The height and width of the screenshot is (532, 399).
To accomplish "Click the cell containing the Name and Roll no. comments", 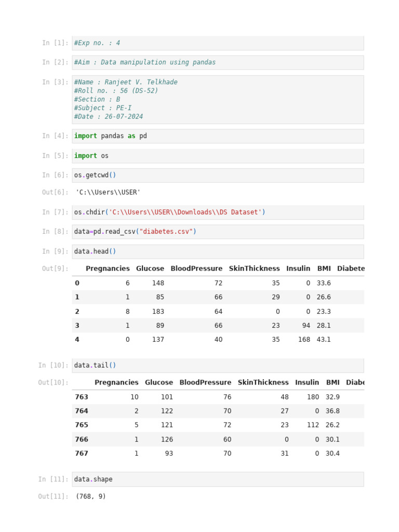I will [218, 99].
